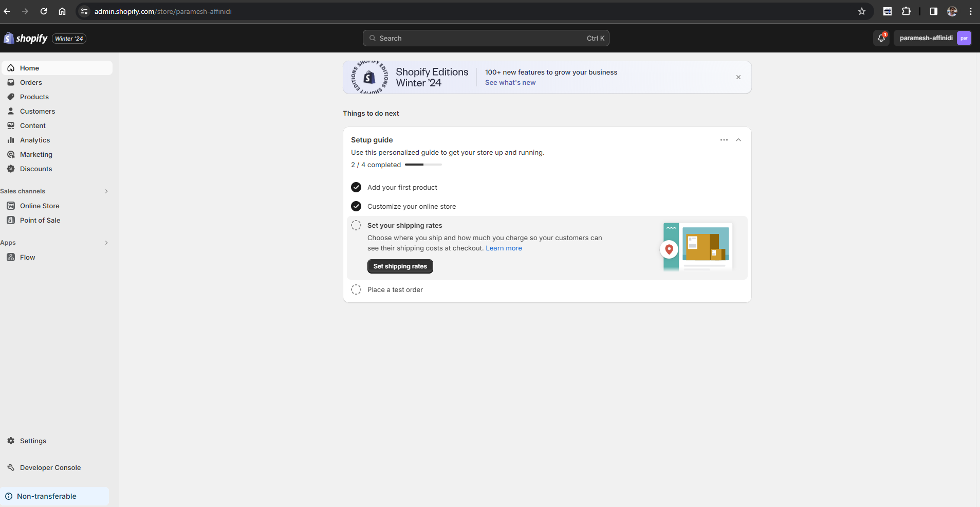Screen dimensions: 980x507
Task: Open the notifications bell icon
Action: click(881, 38)
